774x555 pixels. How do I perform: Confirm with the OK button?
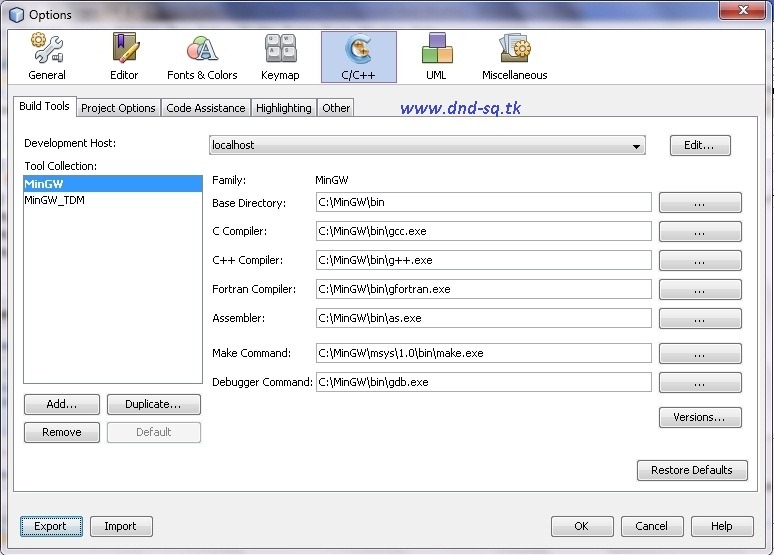[x=582, y=526]
